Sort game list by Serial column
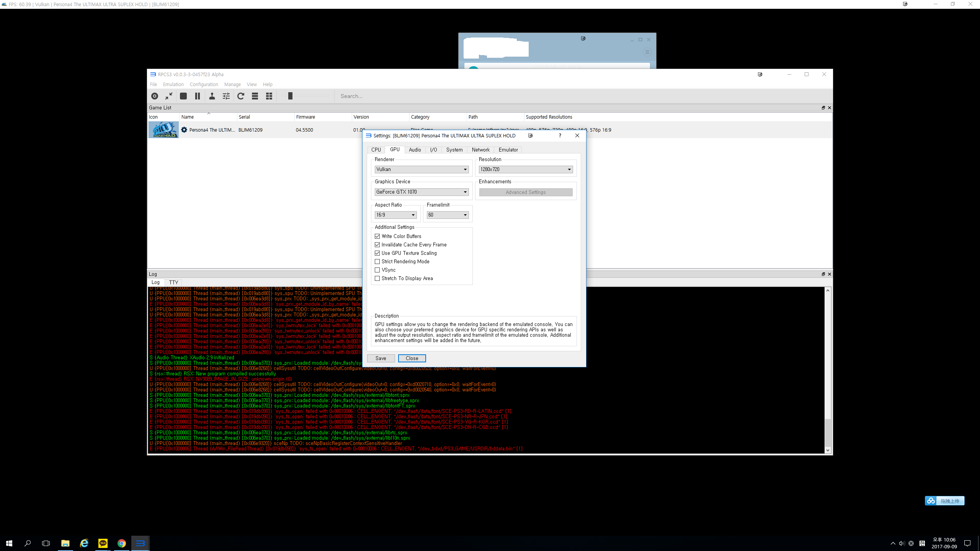The width and height of the screenshot is (980, 551). (x=266, y=117)
